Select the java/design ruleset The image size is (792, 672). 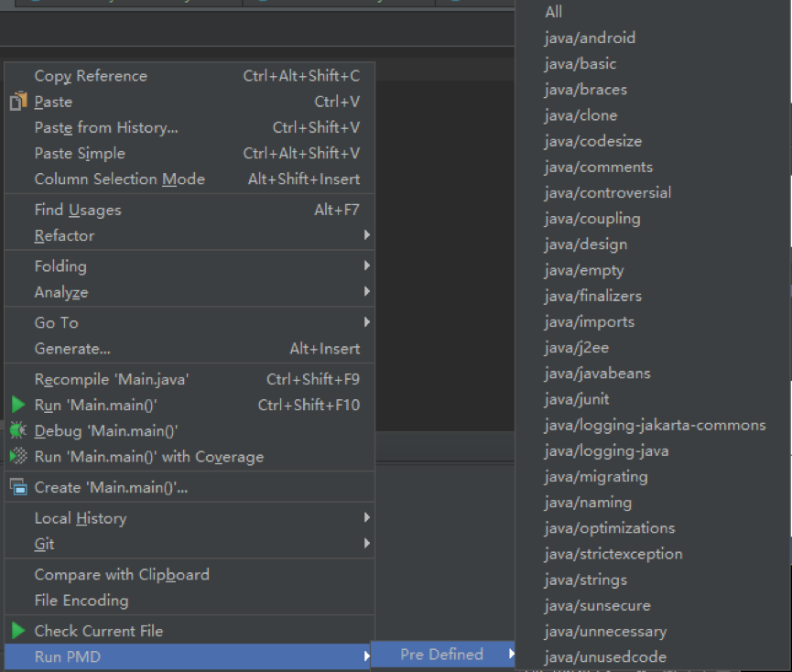point(653,244)
